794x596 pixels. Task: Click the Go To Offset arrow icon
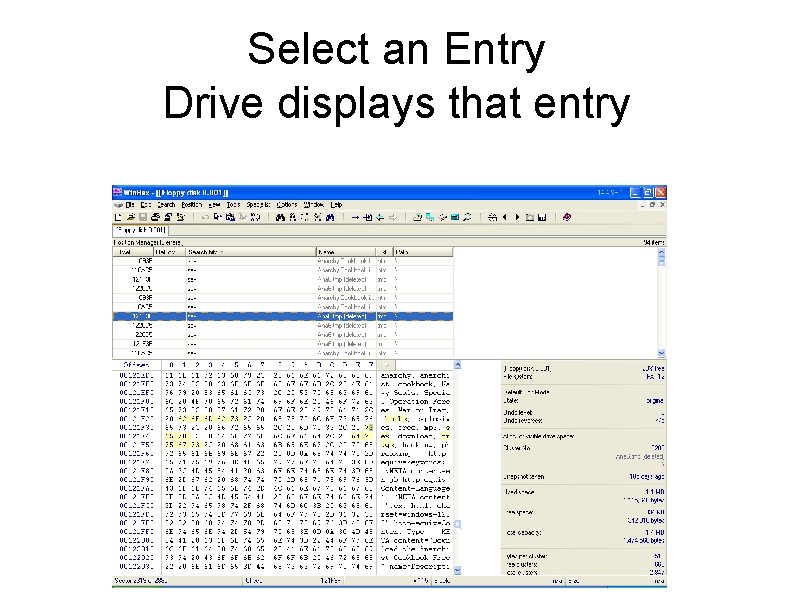pyautogui.click(x=355, y=217)
